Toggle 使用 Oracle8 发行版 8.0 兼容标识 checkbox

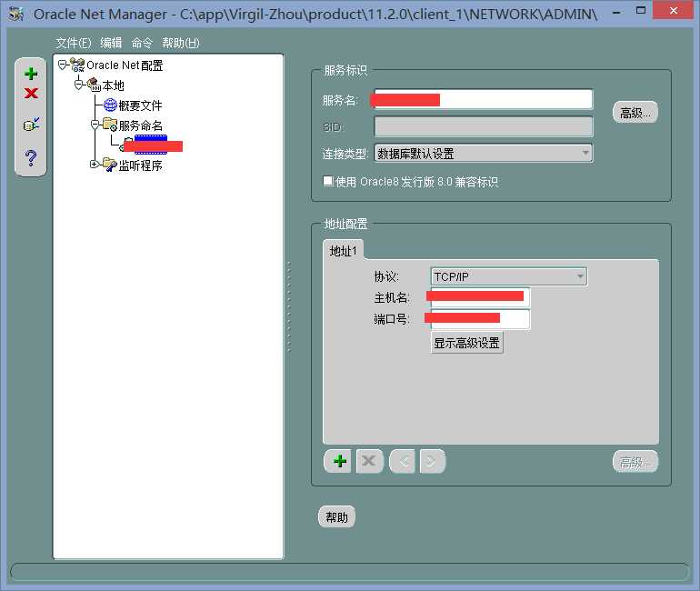click(x=328, y=181)
